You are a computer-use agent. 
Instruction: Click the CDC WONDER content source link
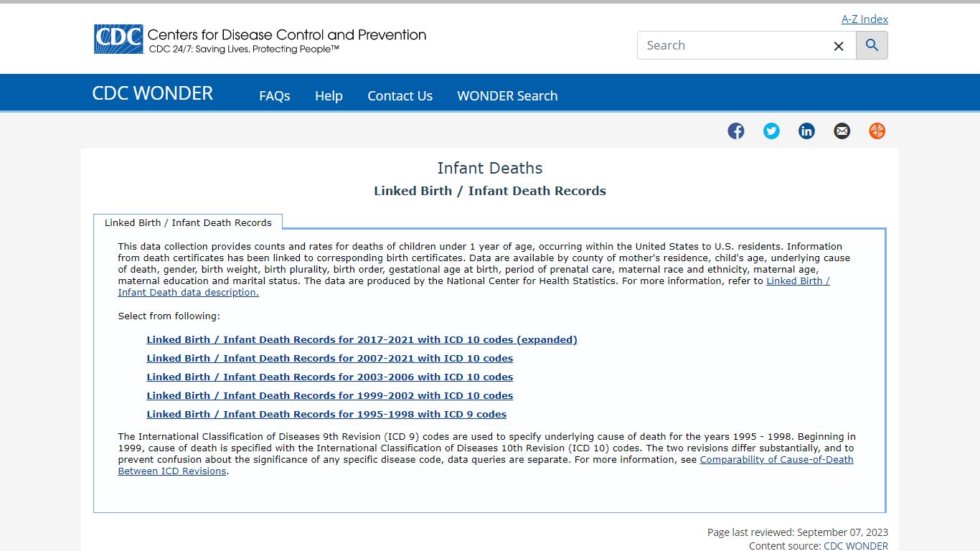point(856,546)
